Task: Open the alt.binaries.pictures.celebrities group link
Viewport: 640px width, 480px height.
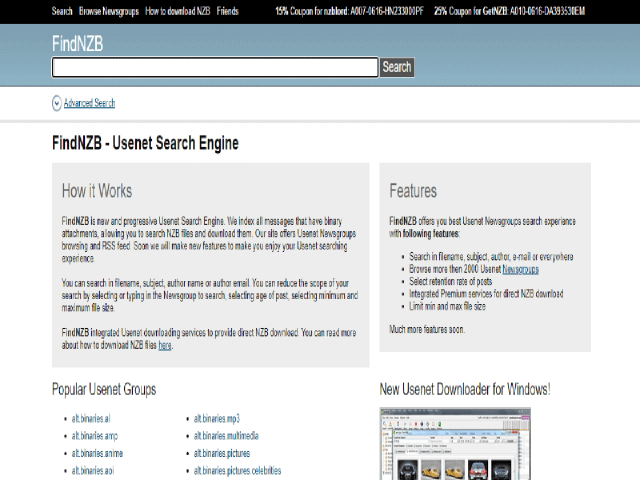Action: tap(238, 471)
